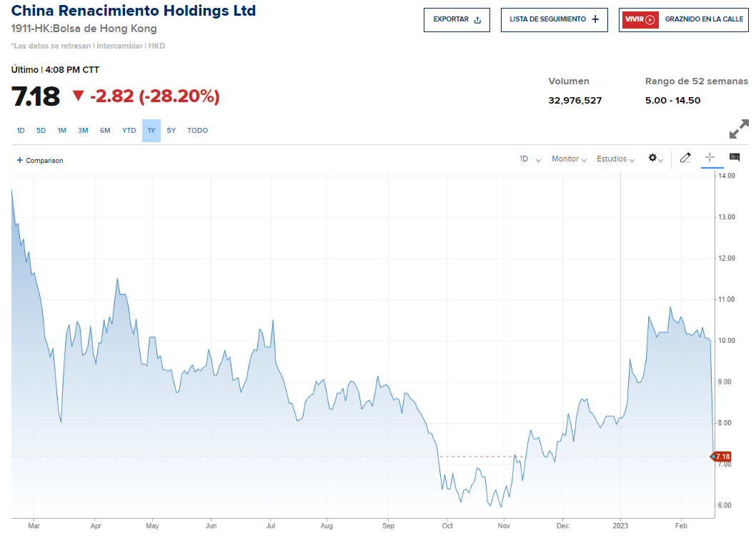Open chart settings gear menu

pos(655,159)
